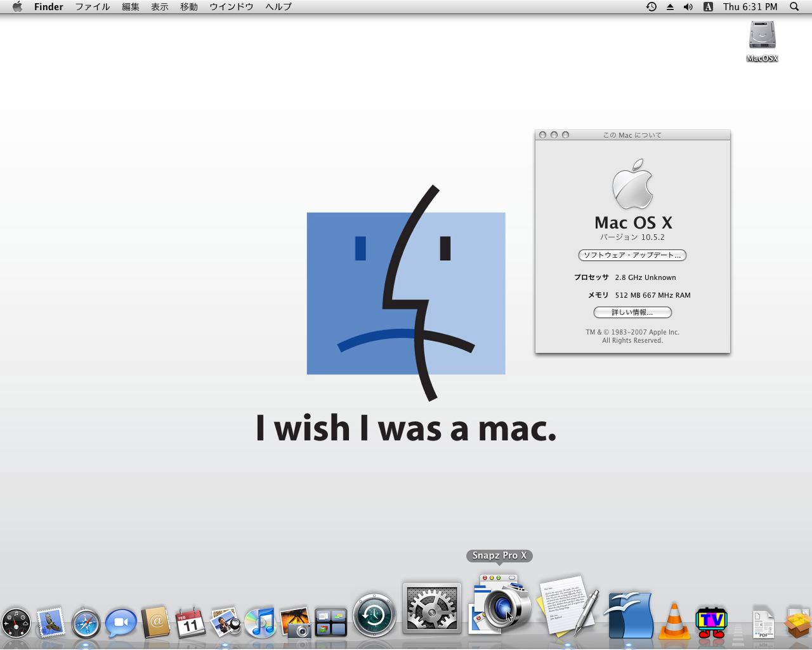The image size is (812, 650).
Task: Click the 詳しい情報 button
Action: click(632, 312)
